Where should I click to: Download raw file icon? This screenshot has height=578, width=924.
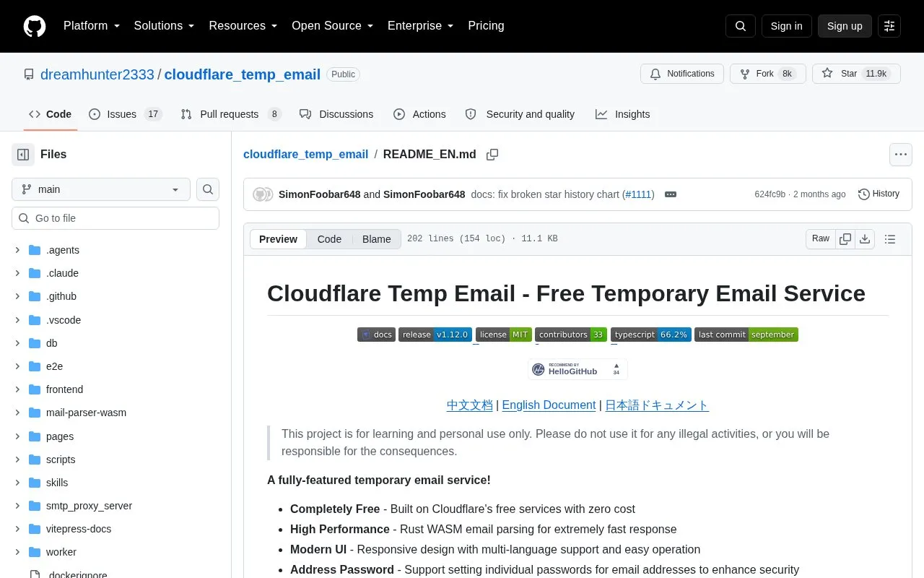coord(865,239)
